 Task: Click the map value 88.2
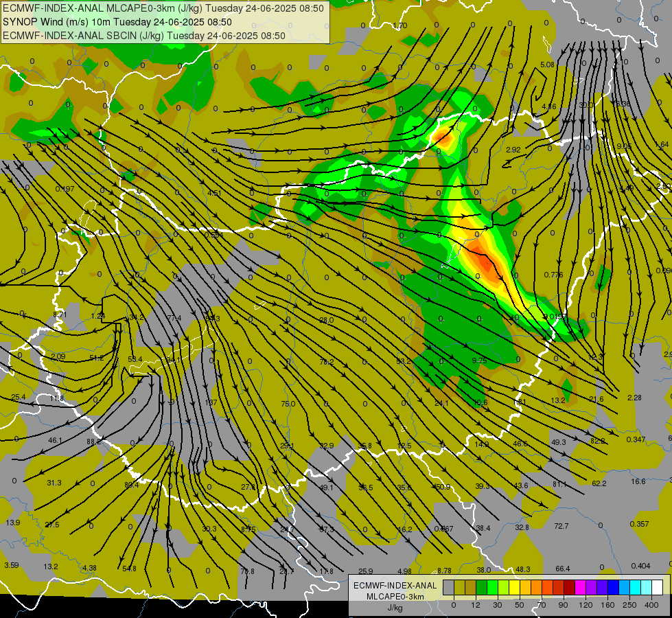tap(94, 442)
